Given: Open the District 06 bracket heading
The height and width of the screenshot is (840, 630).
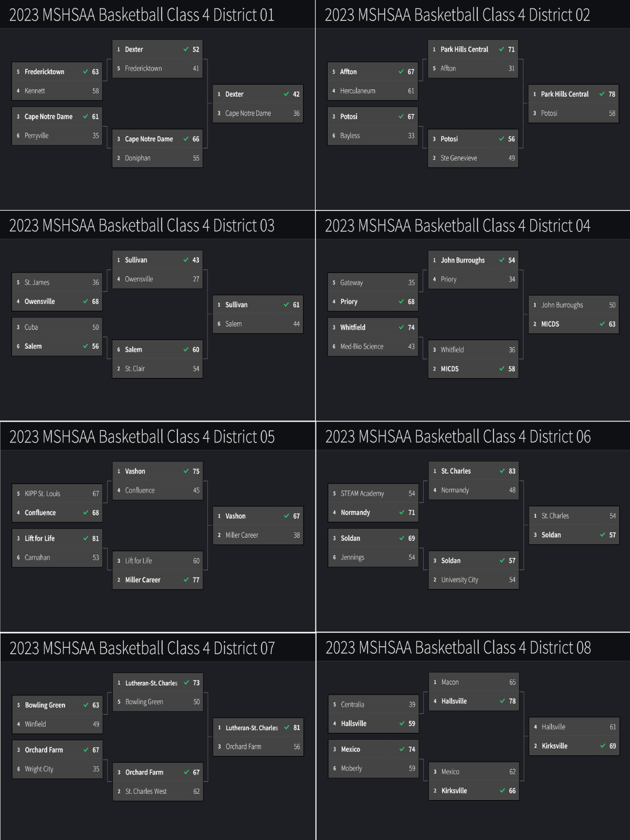Looking at the screenshot, I should click(x=458, y=436).
